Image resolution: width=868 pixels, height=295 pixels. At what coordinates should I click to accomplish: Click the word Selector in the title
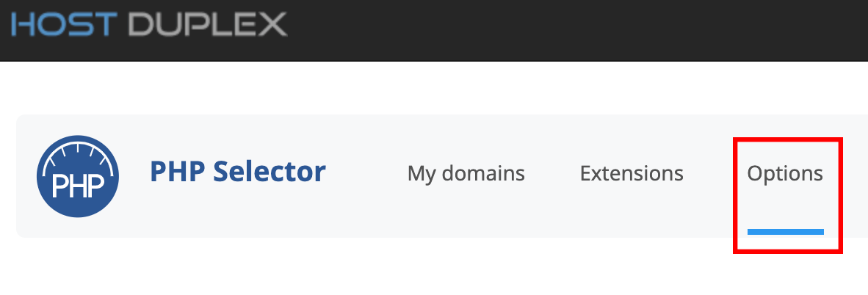(x=270, y=172)
